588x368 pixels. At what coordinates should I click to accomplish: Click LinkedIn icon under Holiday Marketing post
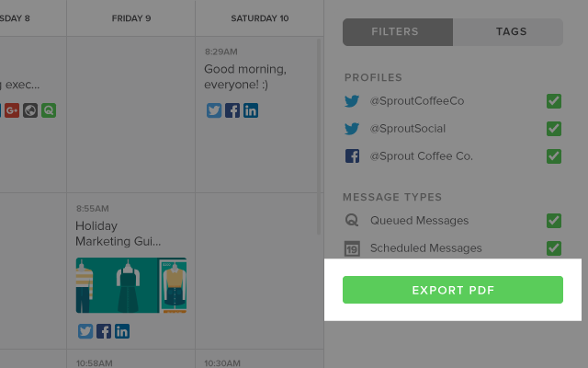click(x=122, y=331)
